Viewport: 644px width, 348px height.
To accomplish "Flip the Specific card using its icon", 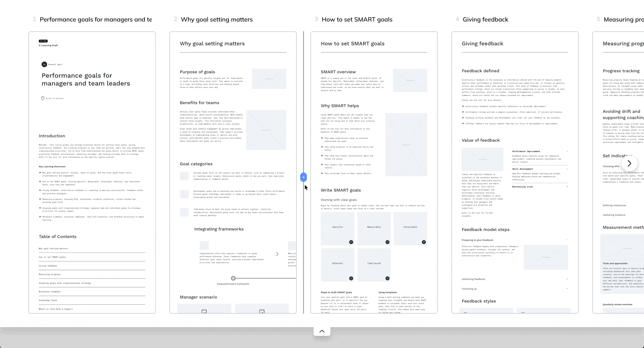I will [351, 242].
